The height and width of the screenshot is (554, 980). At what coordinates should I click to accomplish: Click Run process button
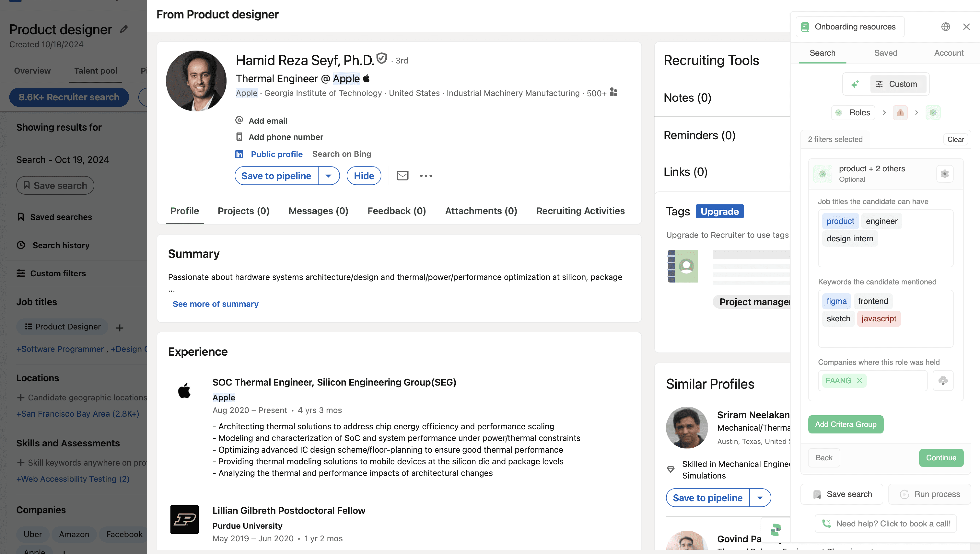pyautogui.click(x=929, y=494)
